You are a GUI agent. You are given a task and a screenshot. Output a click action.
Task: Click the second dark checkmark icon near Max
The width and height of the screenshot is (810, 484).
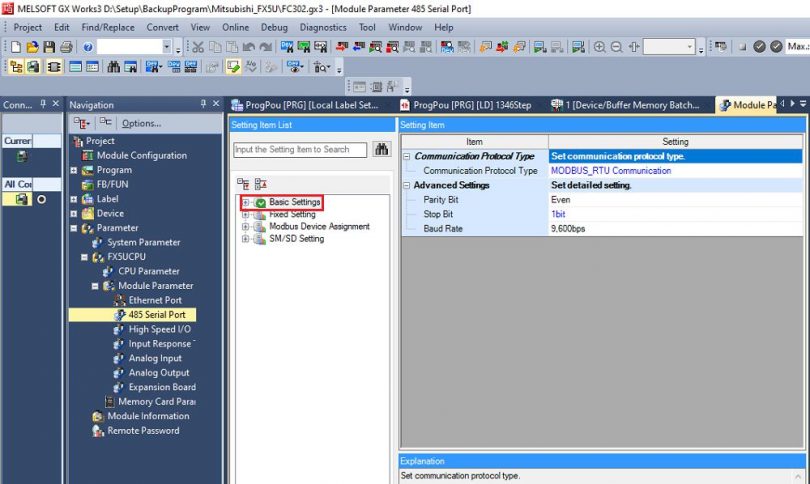pyautogui.click(x=776, y=46)
